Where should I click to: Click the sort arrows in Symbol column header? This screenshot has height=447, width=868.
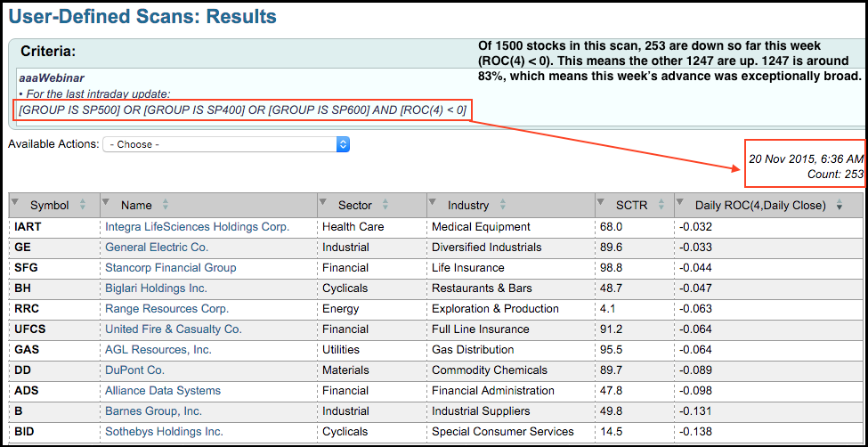coord(83,205)
